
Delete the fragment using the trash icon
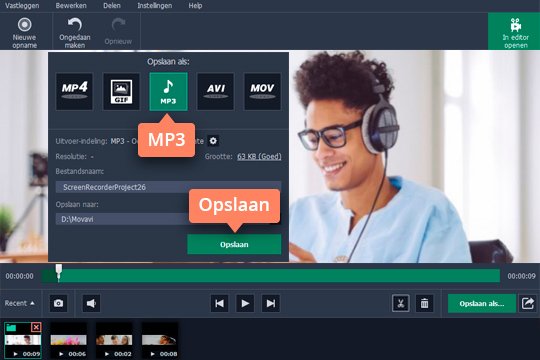click(x=424, y=303)
